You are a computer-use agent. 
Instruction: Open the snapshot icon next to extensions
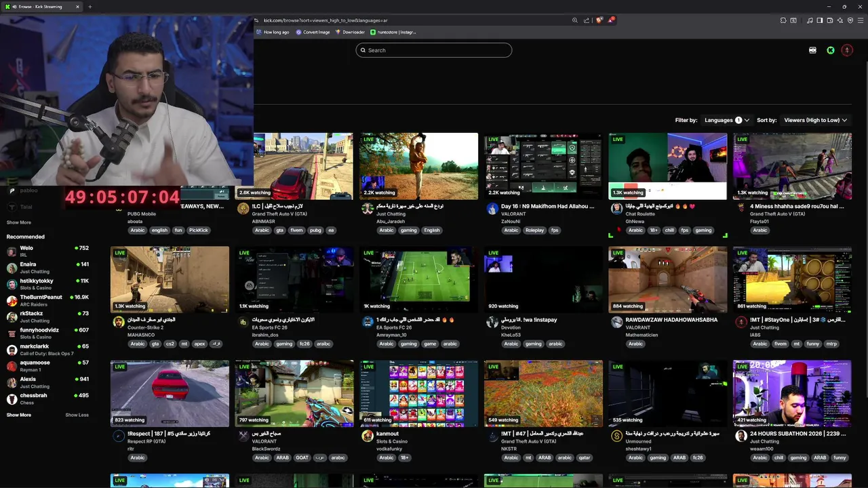[793, 20]
